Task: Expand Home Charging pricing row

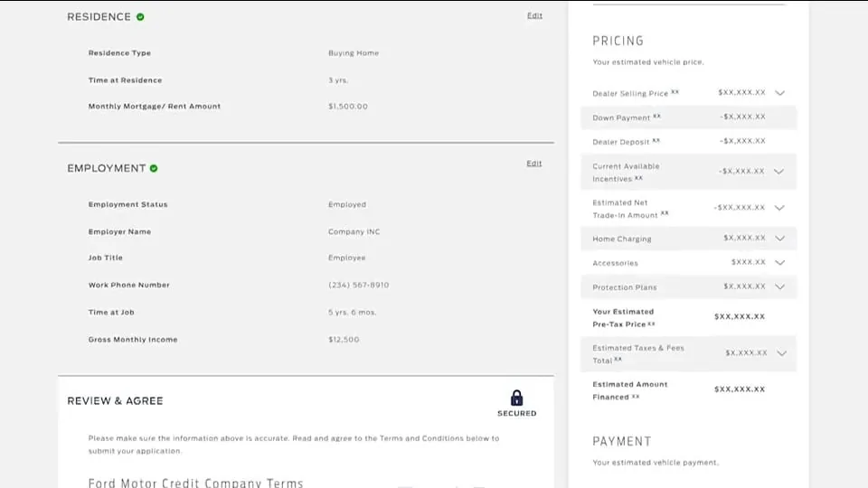Action: 779,239
